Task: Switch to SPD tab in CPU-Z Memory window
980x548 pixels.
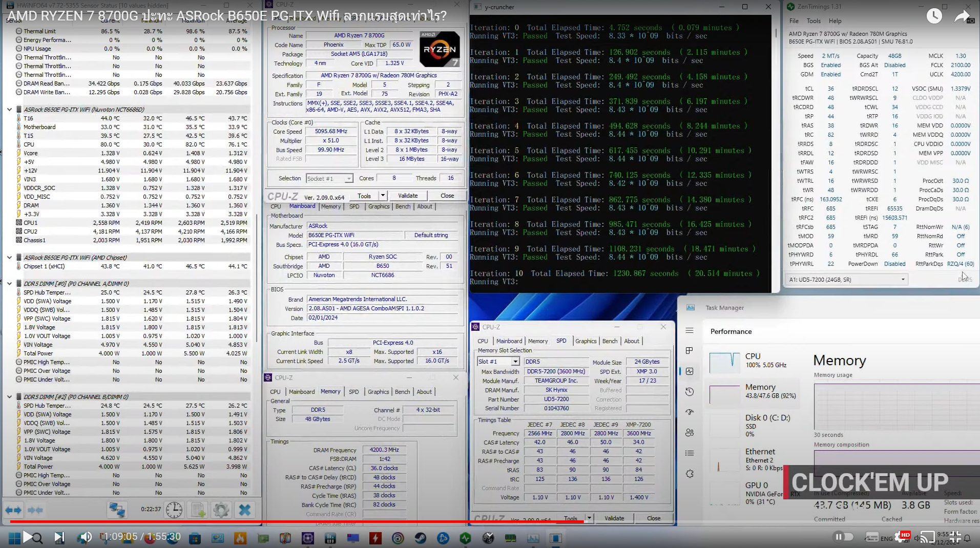Action: click(x=353, y=392)
